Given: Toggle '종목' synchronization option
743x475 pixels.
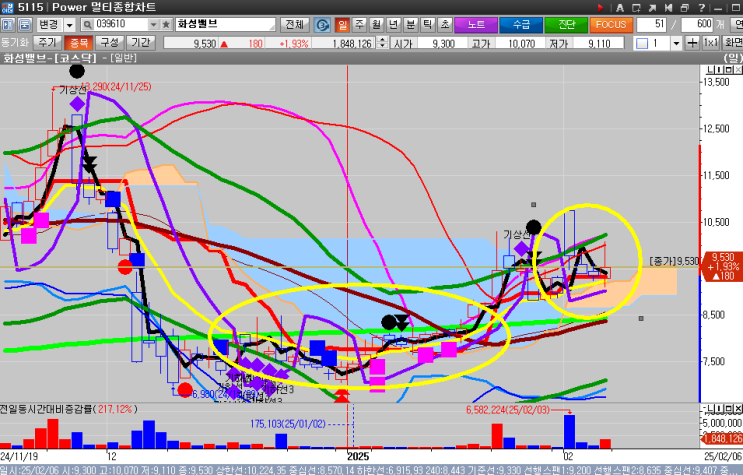Looking at the screenshot, I should pos(79,43).
